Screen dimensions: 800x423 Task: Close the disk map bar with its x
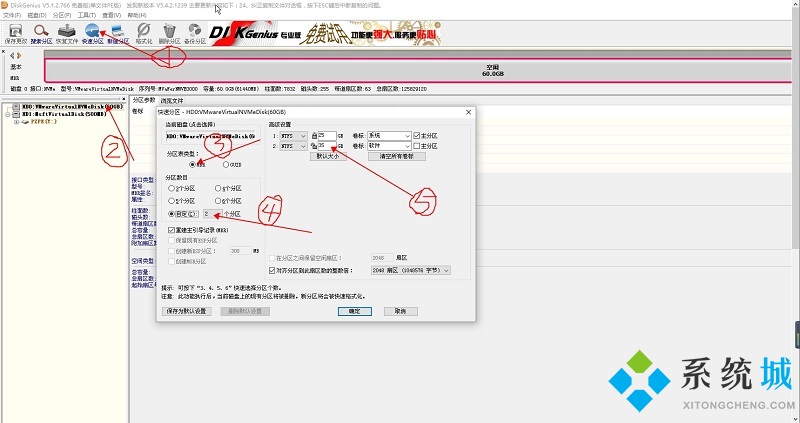3,52
